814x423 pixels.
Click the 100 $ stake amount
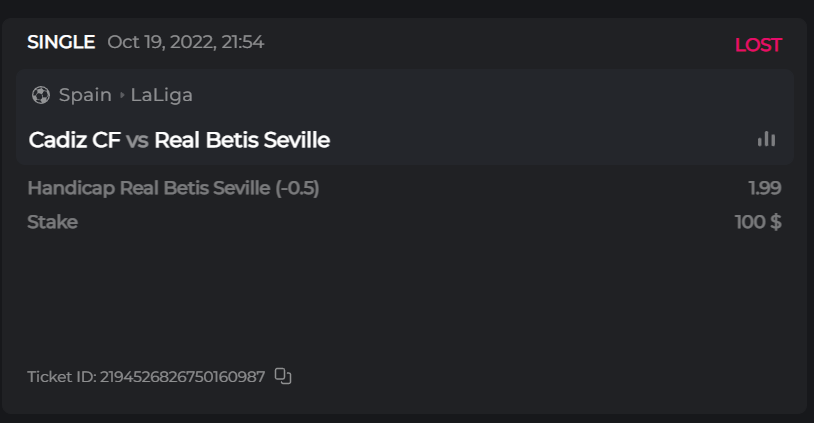pyautogui.click(x=758, y=222)
